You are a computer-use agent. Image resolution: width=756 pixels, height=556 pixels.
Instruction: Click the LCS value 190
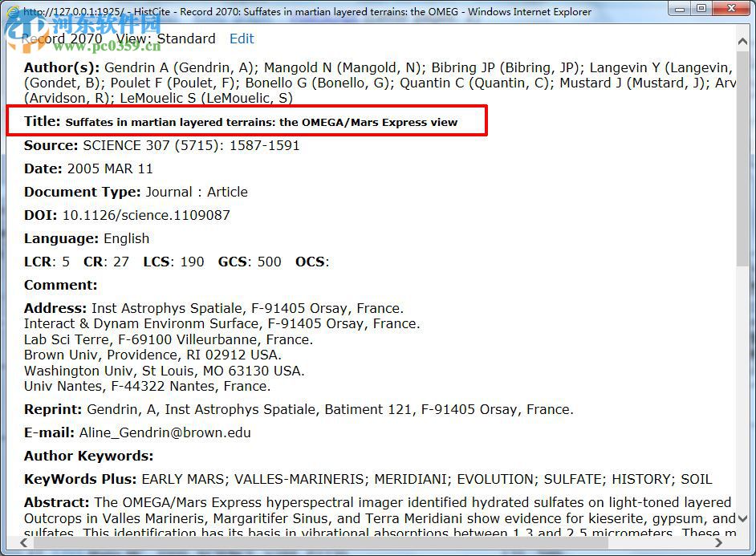(x=193, y=262)
